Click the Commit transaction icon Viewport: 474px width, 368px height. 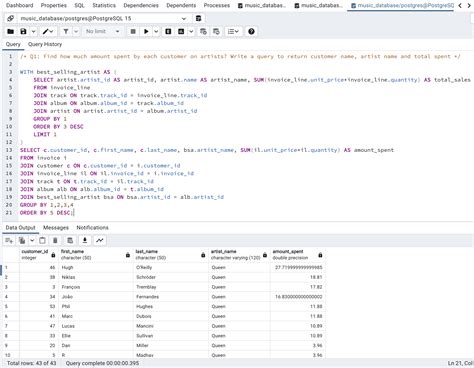(203, 31)
